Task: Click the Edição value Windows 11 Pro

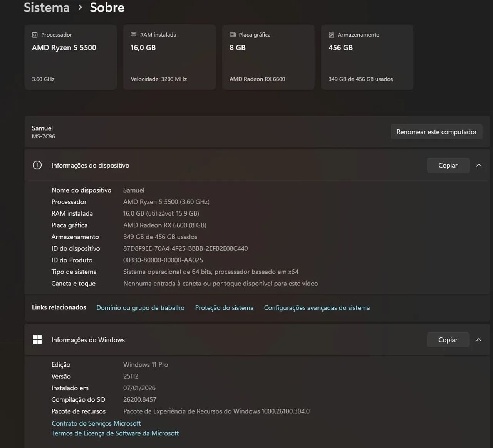Action: point(146,364)
